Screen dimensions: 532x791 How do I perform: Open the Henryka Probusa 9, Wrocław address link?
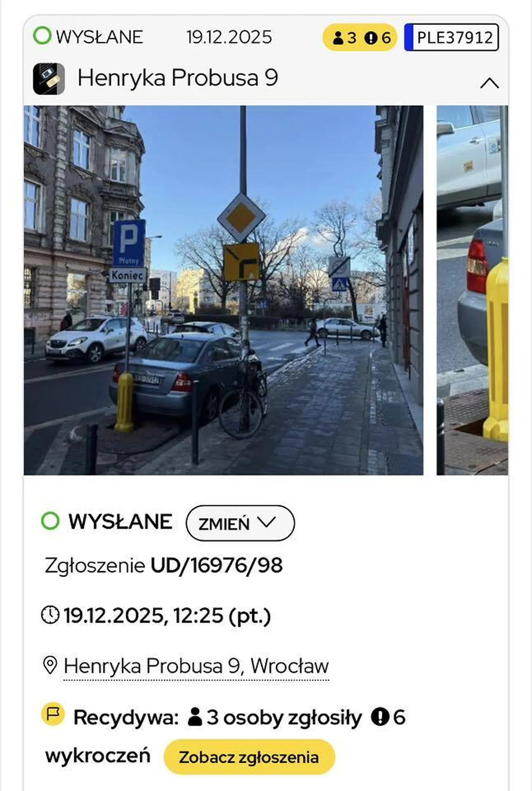pyautogui.click(x=196, y=666)
